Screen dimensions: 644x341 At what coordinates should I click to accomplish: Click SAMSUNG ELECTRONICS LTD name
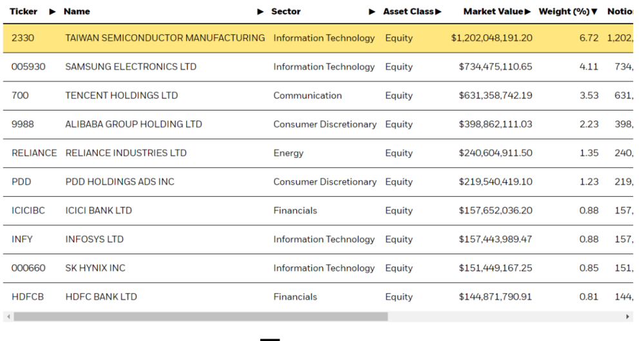[131, 66]
